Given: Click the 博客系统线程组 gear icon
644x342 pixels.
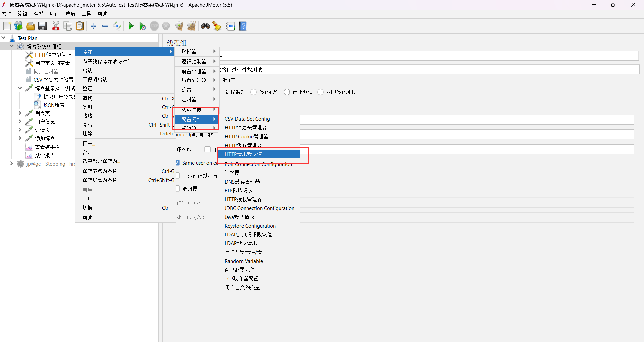Looking at the screenshot, I should pos(21,46).
